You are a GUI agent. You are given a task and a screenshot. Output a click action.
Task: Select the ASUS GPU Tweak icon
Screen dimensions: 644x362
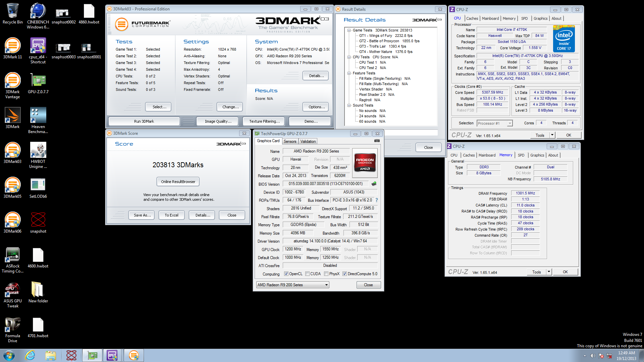click(x=13, y=295)
